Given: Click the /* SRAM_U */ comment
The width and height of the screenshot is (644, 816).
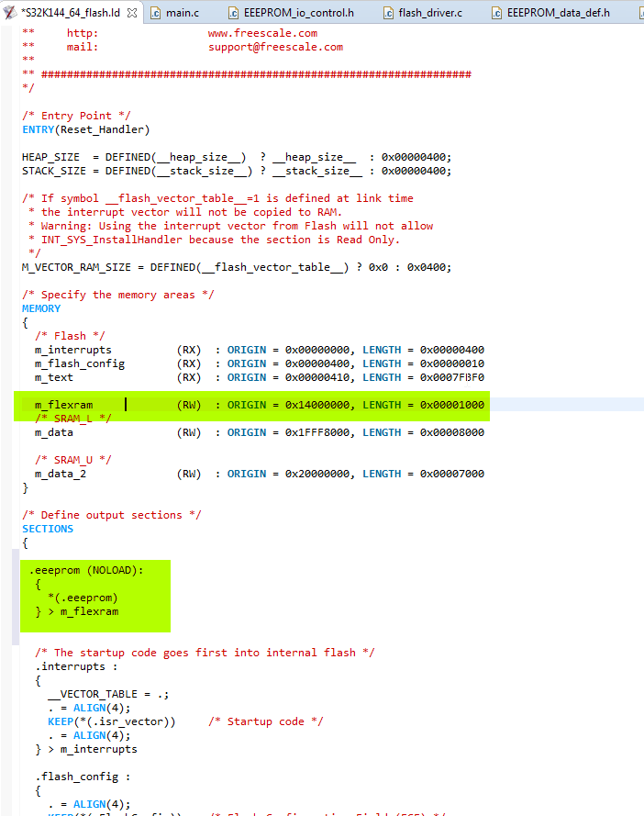Looking at the screenshot, I should click(72, 460).
